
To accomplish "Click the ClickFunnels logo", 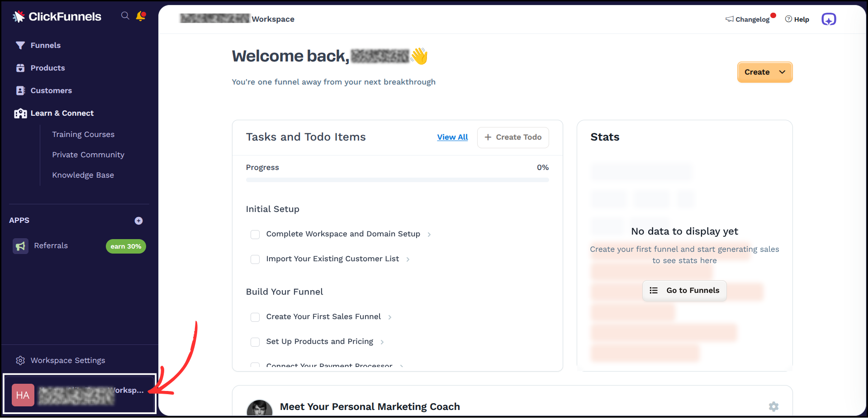I will 56,16.
